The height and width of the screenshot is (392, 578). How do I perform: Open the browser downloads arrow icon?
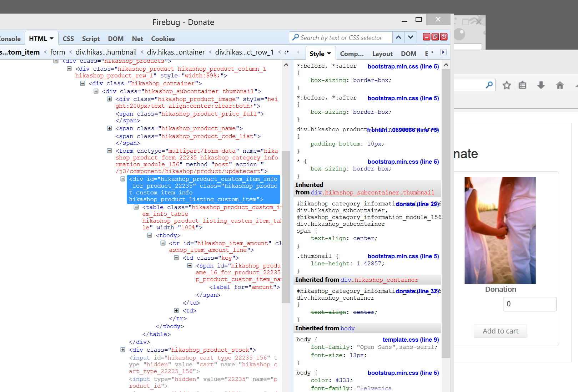click(x=541, y=85)
